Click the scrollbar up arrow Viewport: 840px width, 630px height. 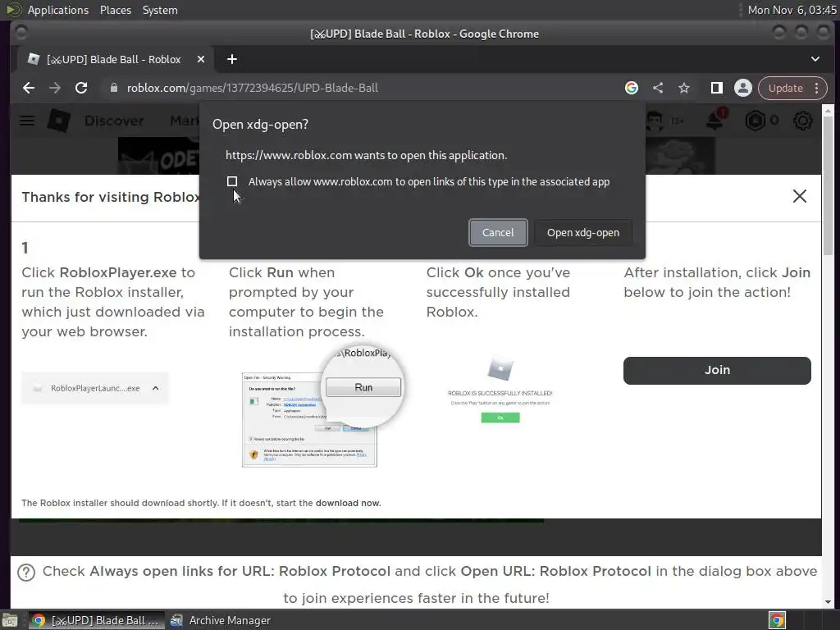coord(829,111)
